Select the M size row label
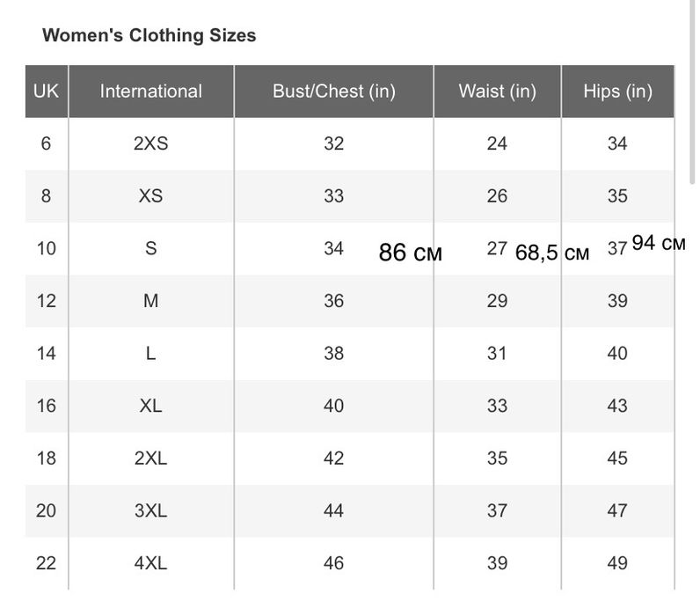Viewport: 700px width, 616px height. click(x=150, y=301)
